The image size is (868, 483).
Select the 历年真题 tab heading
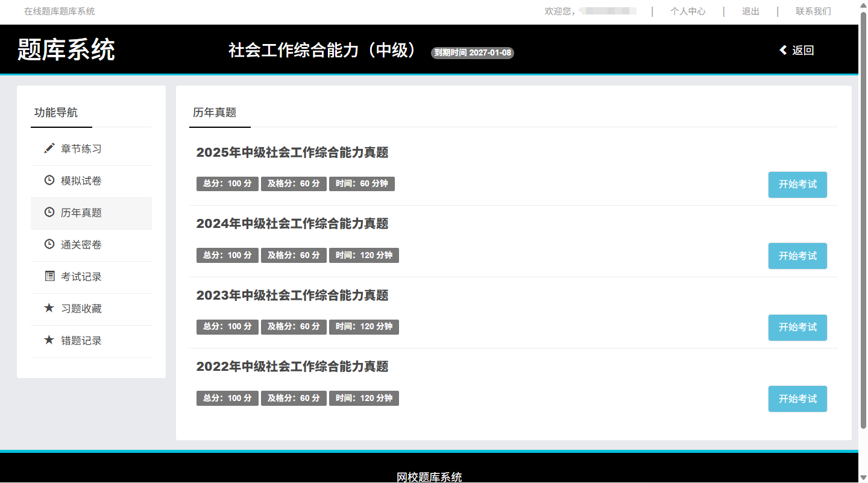coord(215,112)
